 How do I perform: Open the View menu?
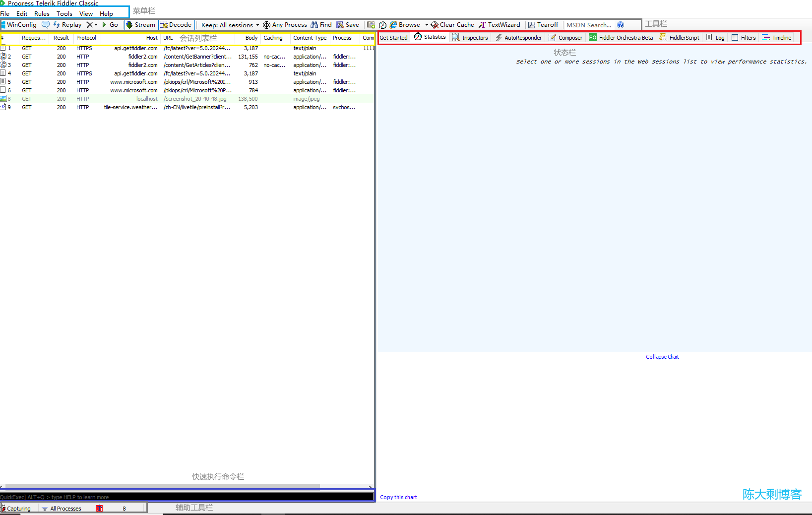point(86,14)
